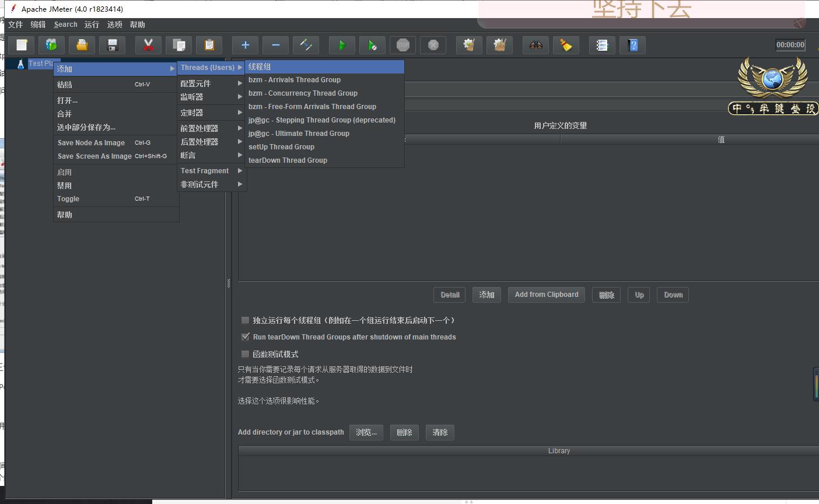The image size is (819, 504).
Task: Select the Test Plan flask icon
Action: click(20, 64)
